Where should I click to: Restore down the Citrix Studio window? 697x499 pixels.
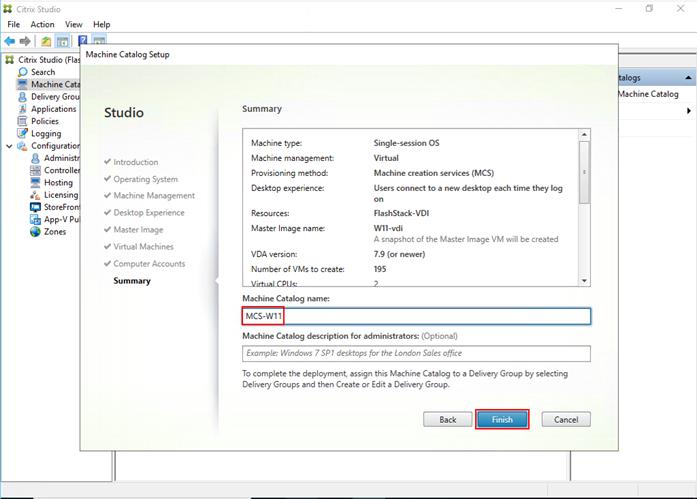[x=649, y=8]
